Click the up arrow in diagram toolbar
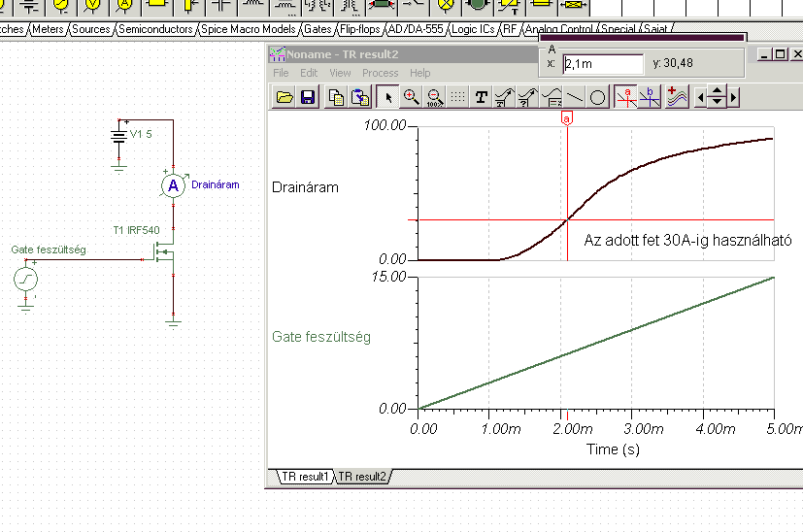This screenshot has width=803, height=532. tap(717, 91)
